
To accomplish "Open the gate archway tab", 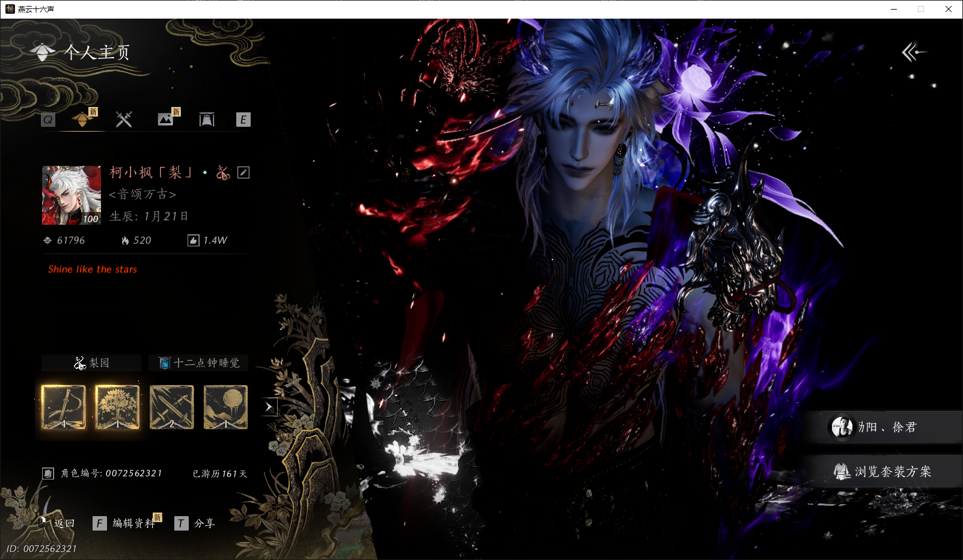I will (207, 119).
